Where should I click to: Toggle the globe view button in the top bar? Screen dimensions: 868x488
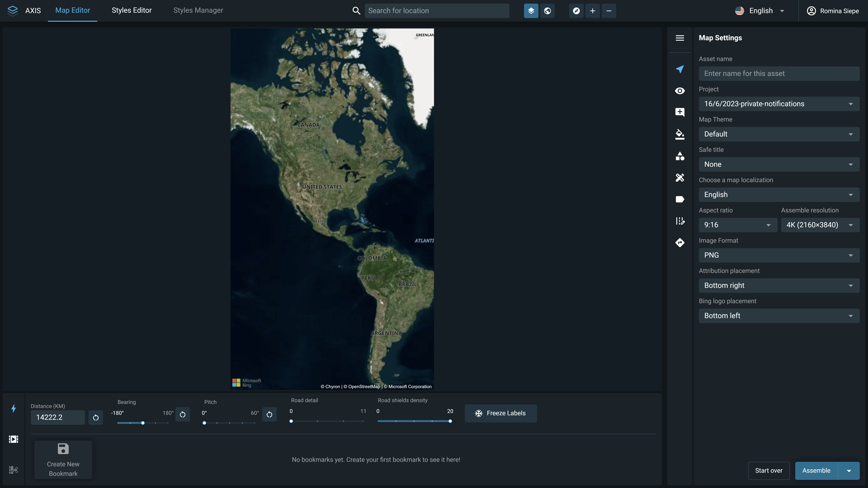coord(547,11)
